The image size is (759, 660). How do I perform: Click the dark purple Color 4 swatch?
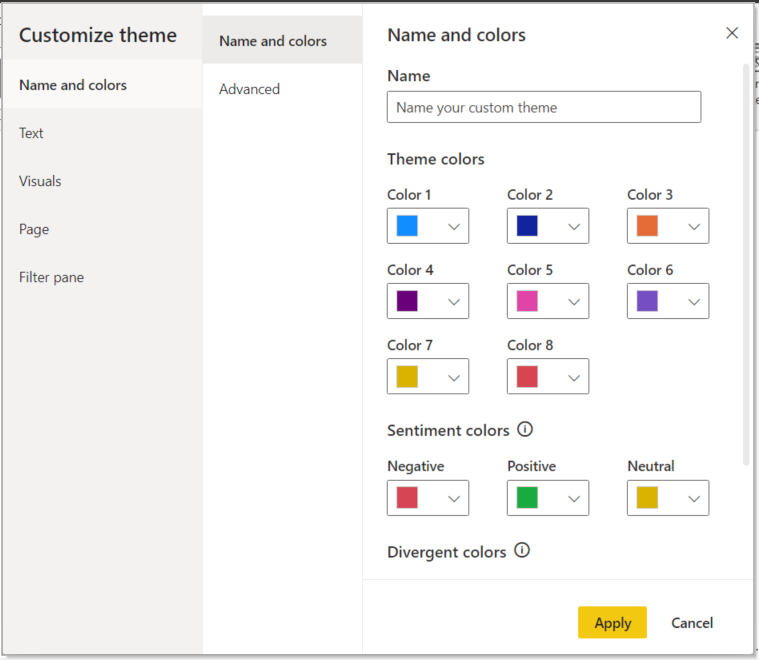[x=407, y=301]
